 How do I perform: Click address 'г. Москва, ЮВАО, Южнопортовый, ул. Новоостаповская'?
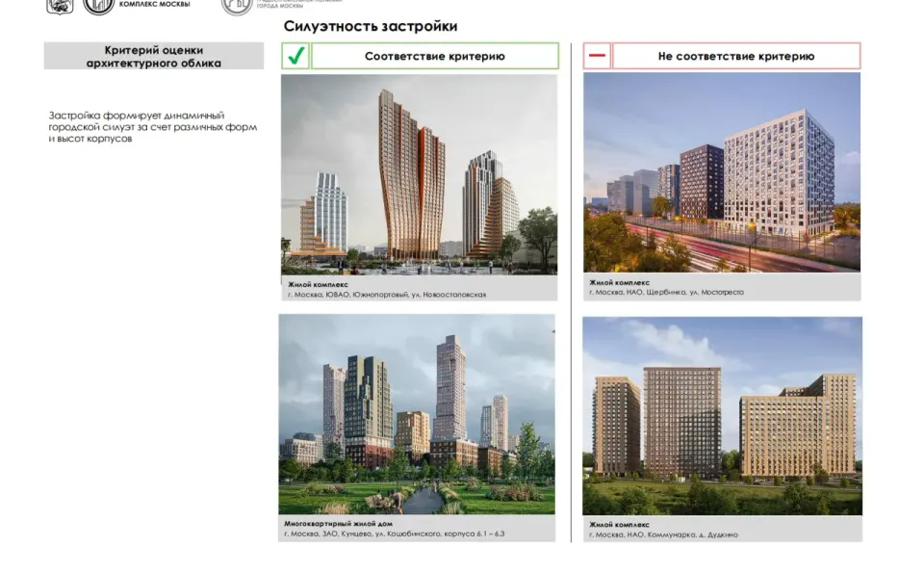(x=387, y=295)
